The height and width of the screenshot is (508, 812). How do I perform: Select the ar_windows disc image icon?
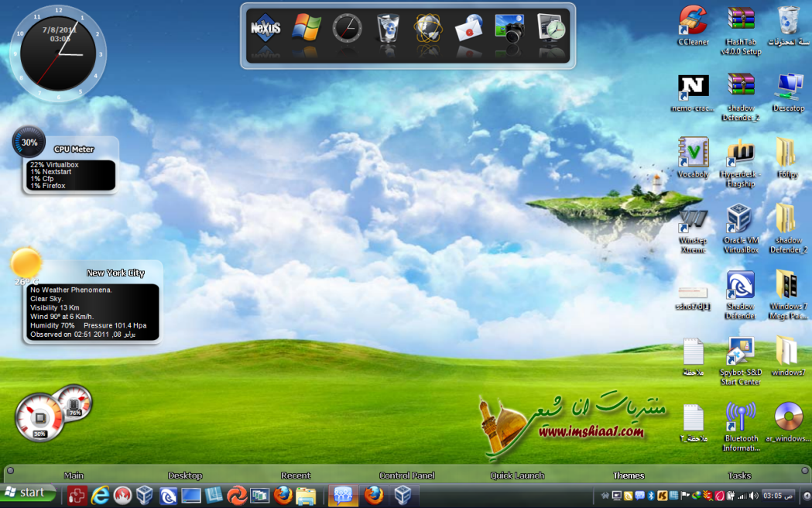(x=788, y=422)
